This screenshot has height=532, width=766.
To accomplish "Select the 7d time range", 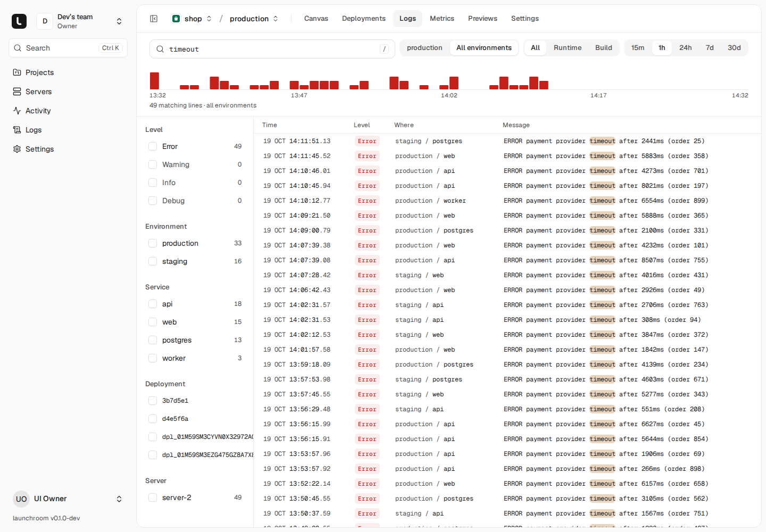I will coord(710,48).
